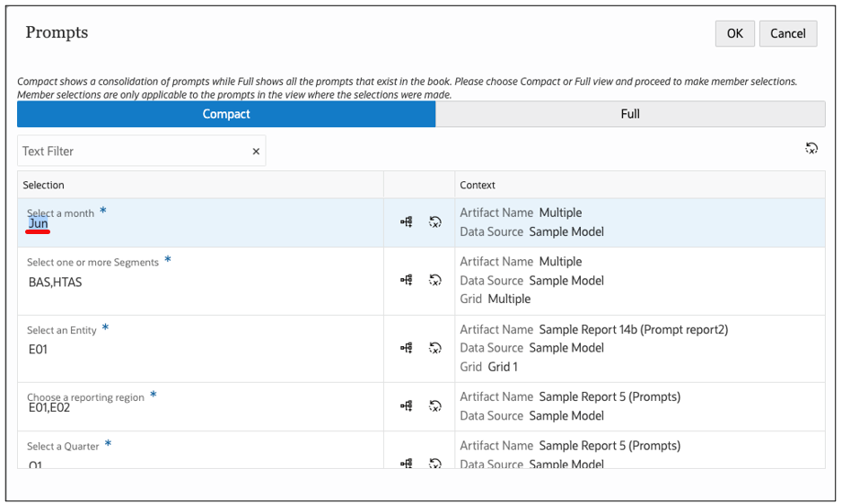Open member selector for Segments prompt
Viewport: 842px width, 504px height.
(x=407, y=280)
